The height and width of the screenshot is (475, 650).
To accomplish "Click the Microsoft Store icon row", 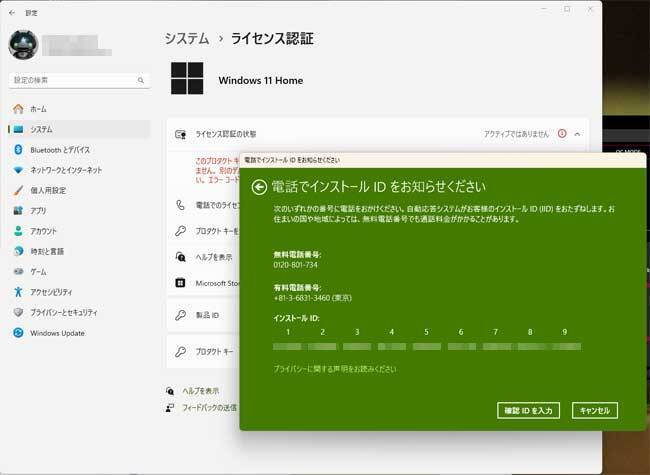I will point(203,283).
